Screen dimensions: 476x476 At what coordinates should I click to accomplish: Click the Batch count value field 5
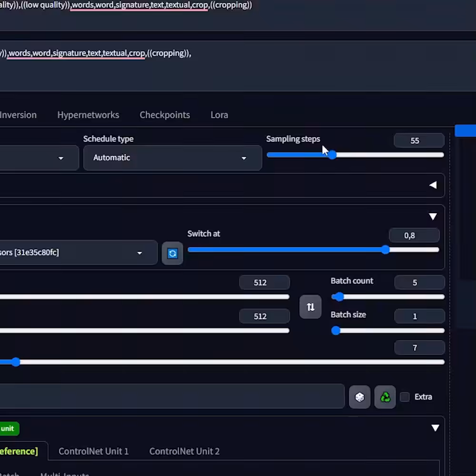pyautogui.click(x=419, y=282)
